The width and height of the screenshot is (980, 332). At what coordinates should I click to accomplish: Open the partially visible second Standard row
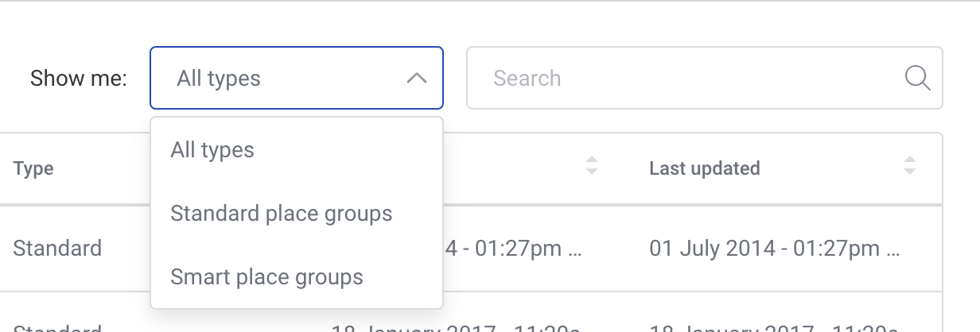click(x=57, y=327)
